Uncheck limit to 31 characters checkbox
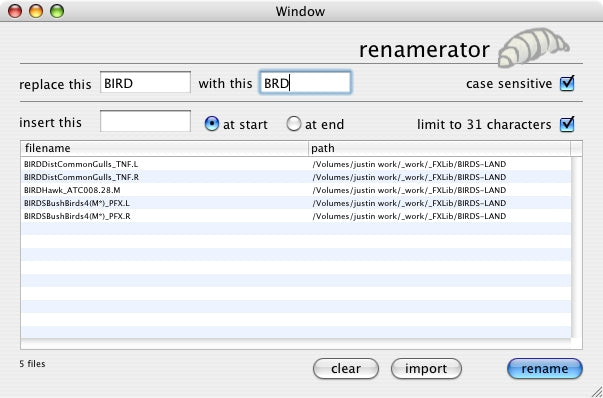Viewport: 603px width, 398px height. (x=567, y=124)
